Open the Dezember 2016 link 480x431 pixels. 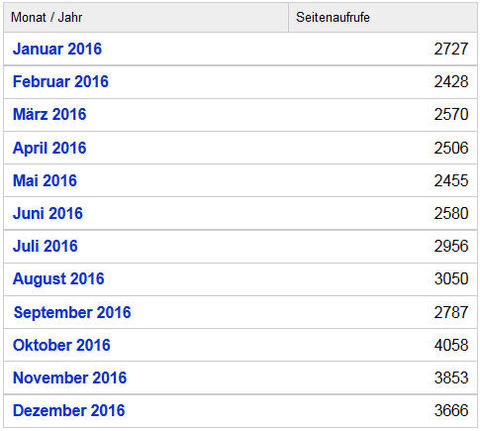69,410
